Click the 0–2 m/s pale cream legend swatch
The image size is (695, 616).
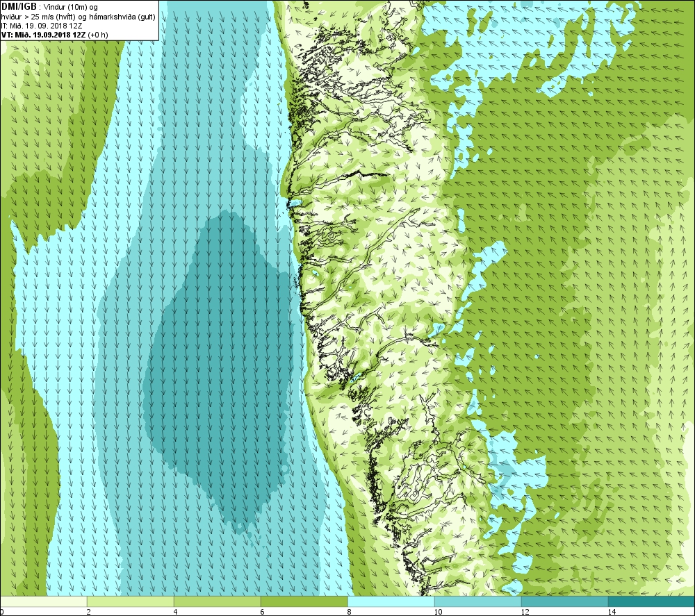tap(43, 601)
